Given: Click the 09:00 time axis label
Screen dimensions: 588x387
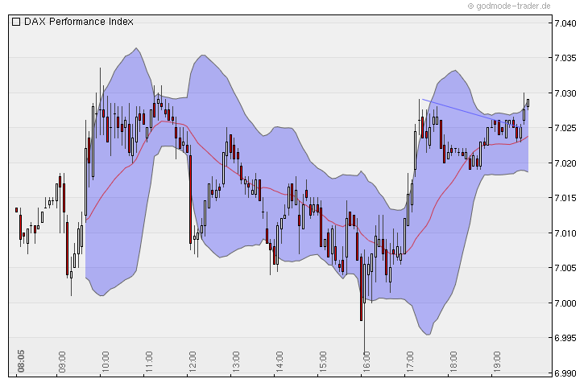Looking at the screenshot, I should [x=62, y=362].
